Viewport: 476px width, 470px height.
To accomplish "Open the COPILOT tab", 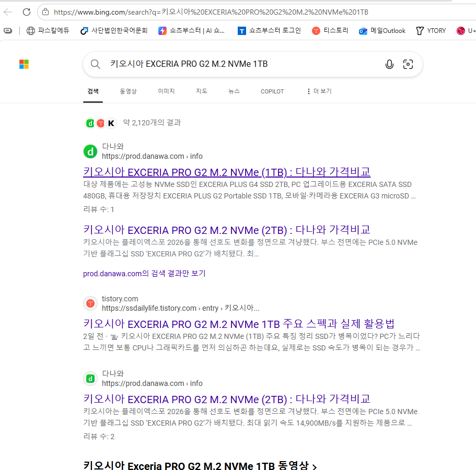I will [x=272, y=91].
